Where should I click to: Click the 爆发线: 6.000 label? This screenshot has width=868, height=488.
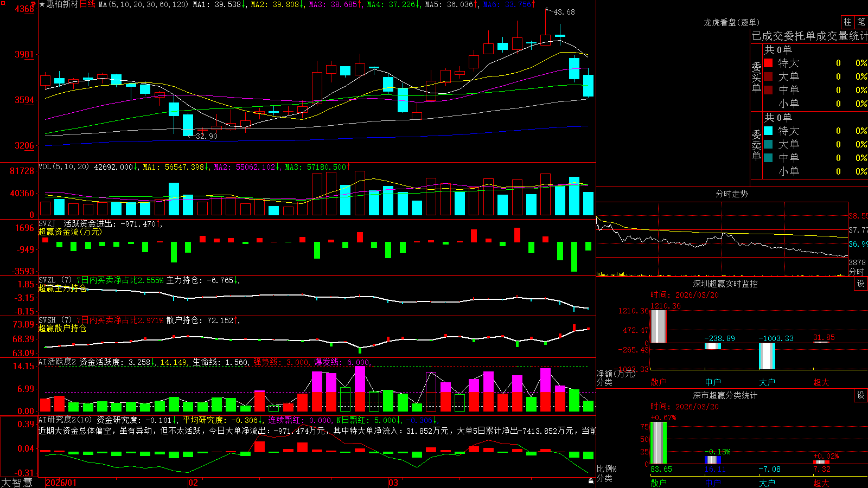coord(342,362)
